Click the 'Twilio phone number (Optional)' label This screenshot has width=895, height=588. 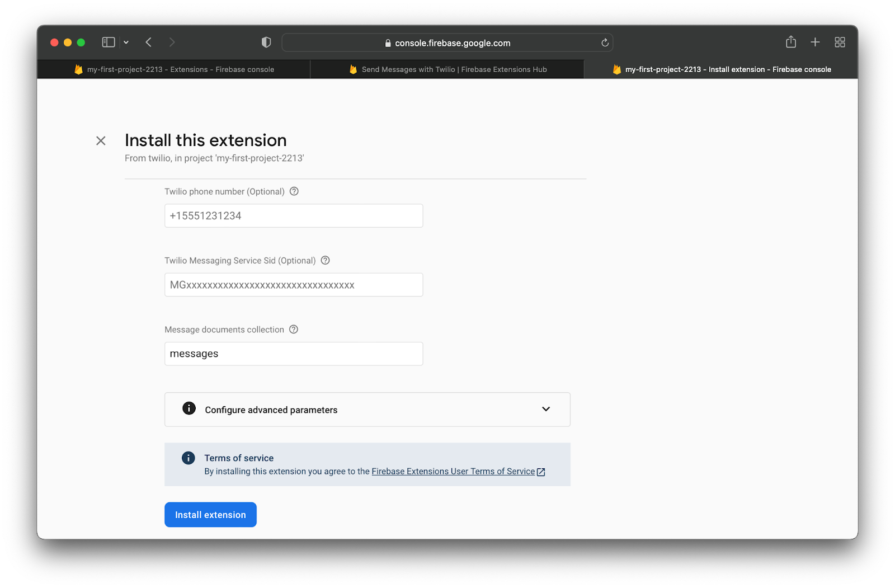[224, 191]
